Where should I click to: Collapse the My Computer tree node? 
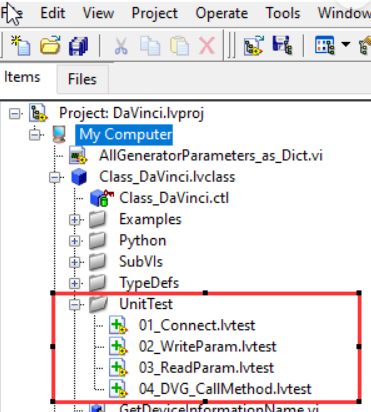tap(35, 135)
